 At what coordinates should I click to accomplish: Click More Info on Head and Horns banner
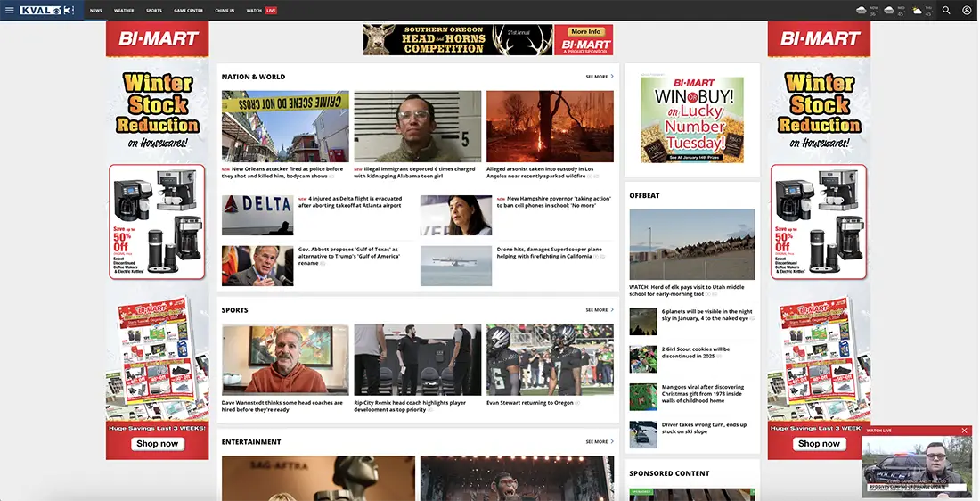click(x=585, y=31)
